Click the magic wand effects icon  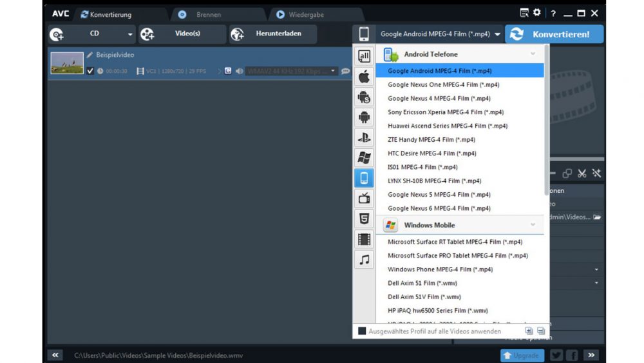click(597, 173)
